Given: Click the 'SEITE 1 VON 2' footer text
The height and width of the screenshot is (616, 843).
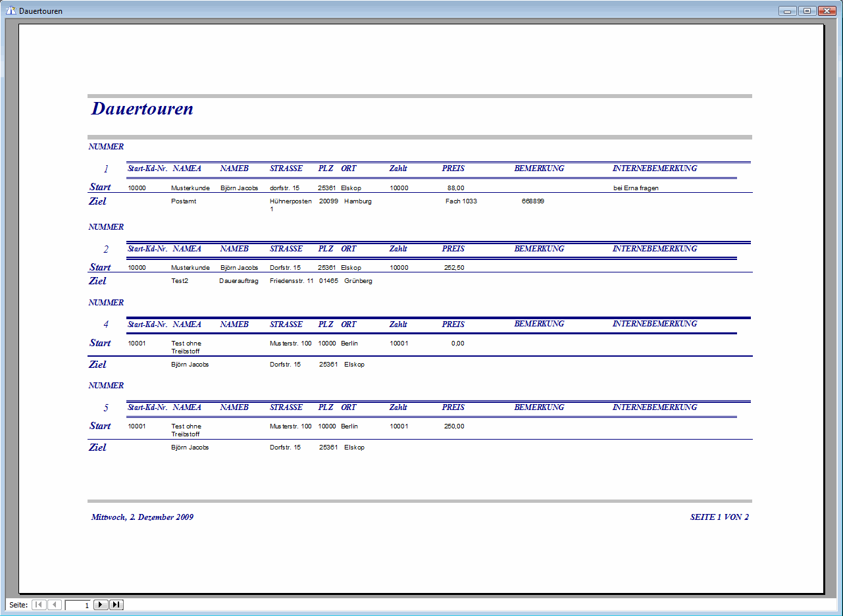Looking at the screenshot, I should 719,517.
